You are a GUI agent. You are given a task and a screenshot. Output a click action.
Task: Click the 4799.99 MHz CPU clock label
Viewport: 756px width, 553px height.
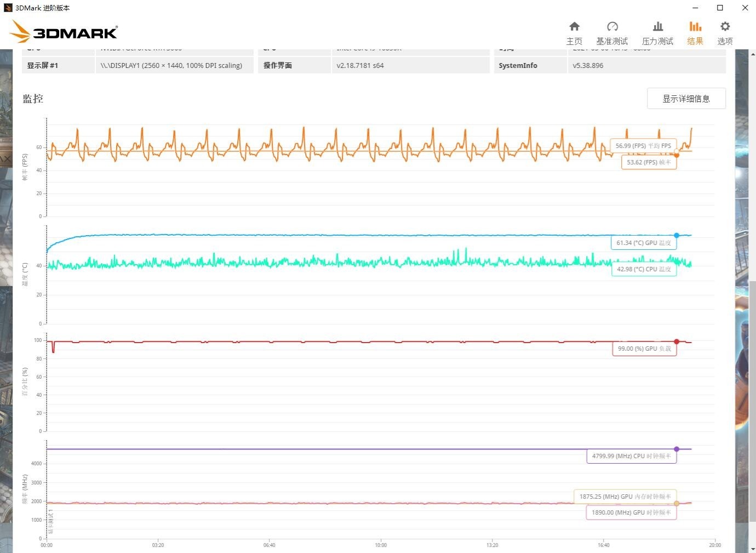[x=631, y=456]
